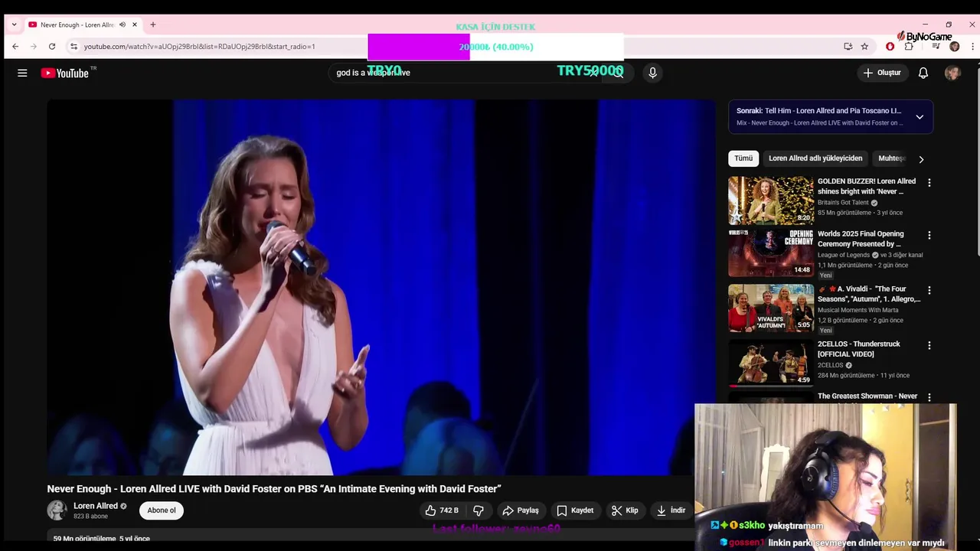980x551 pixels.
Task: Click the Kaydet save button
Action: tap(575, 510)
